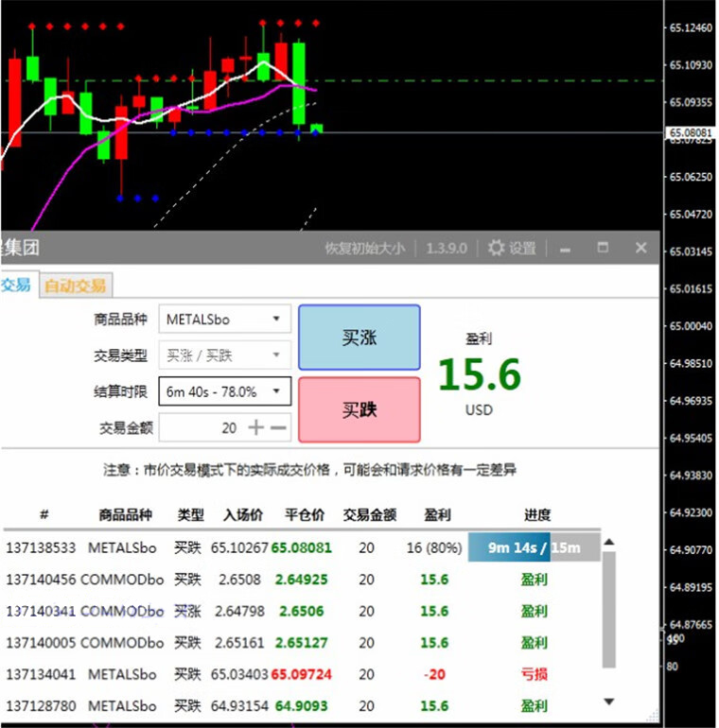719x728 pixels.
Task: Click version number 1.3.9.0
Action: pyautogui.click(x=447, y=249)
